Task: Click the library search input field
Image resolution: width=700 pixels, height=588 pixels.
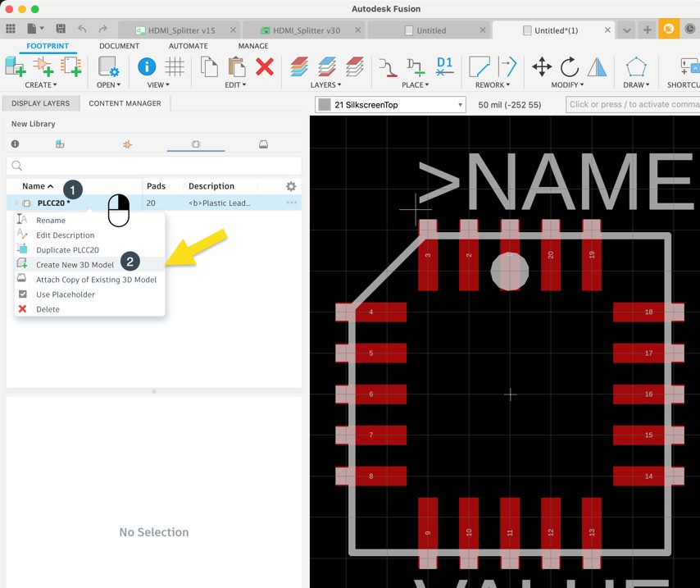Action: pyautogui.click(x=154, y=166)
